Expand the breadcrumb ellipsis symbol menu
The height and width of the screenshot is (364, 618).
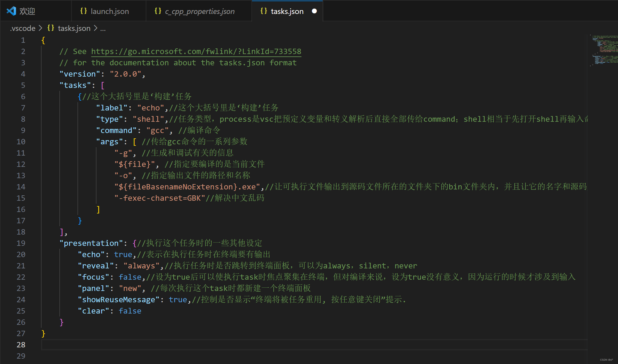click(x=103, y=28)
